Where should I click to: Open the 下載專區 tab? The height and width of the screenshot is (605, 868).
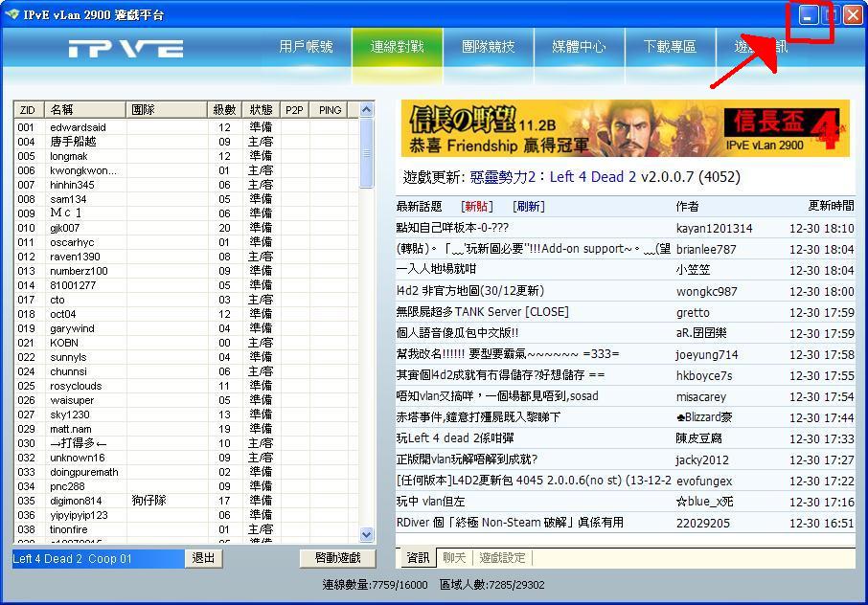point(670,47)
